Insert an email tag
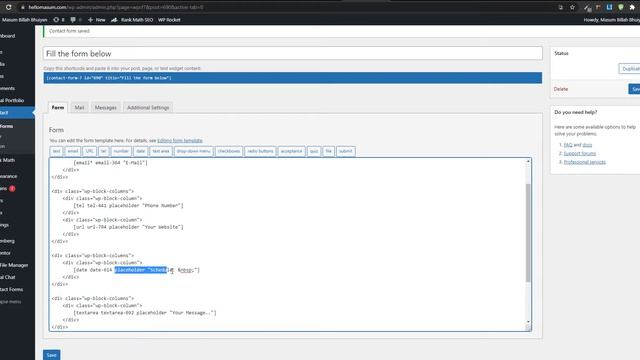 coord(73,151)
